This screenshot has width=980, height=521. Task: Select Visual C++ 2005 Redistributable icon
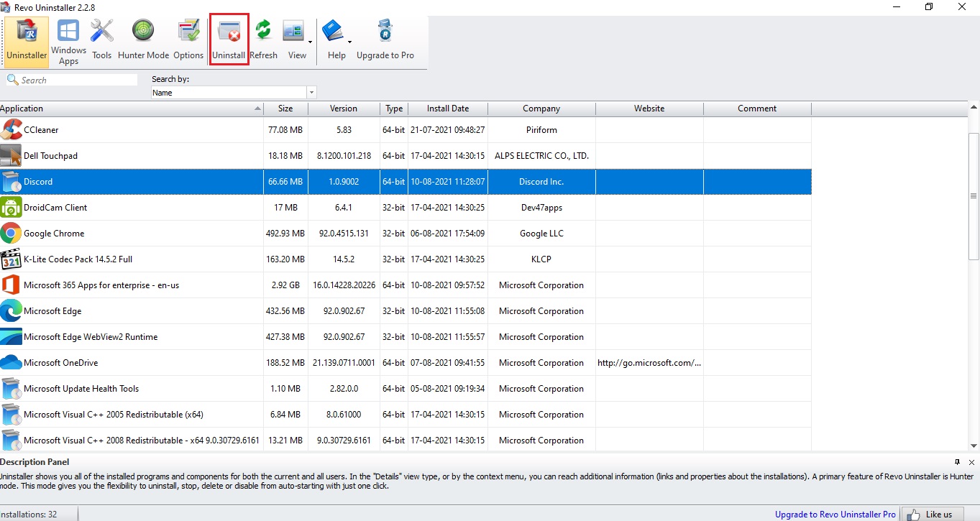(x=11, y=415)
